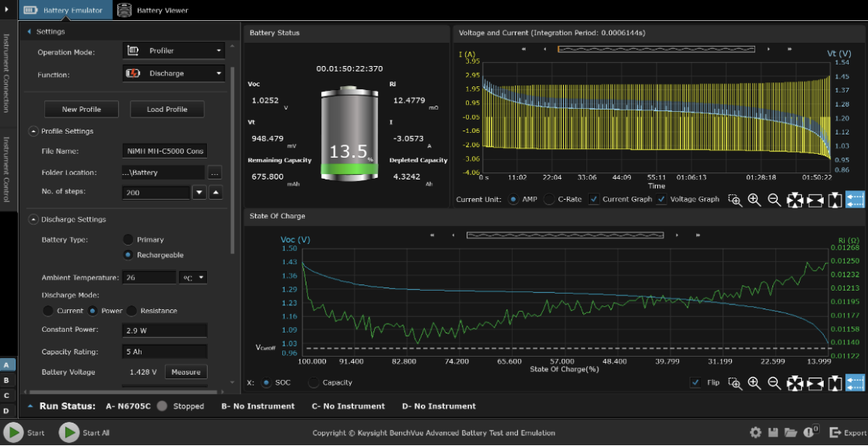Click the Measure battery voltage button
The height and width of the screenshot is (446, 868).
[x=186, y=372]
